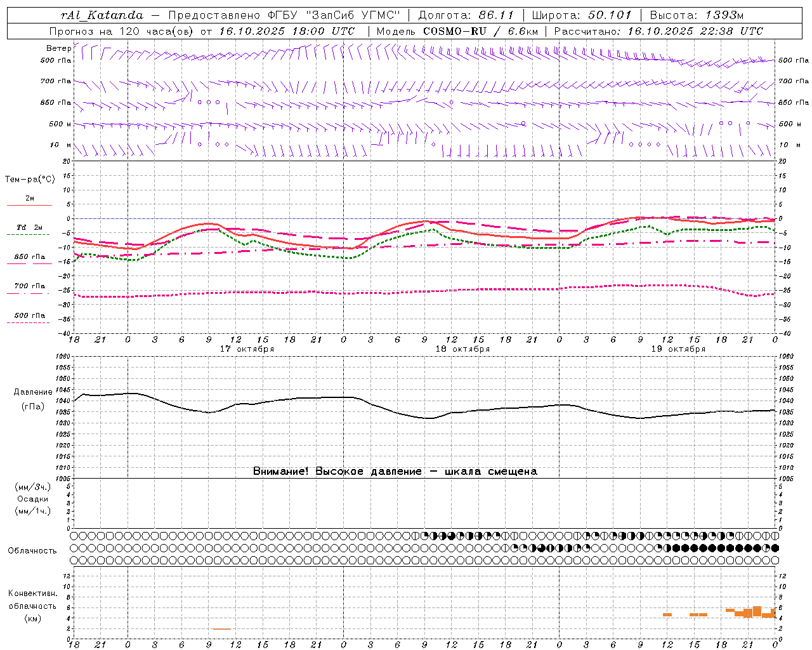Click the Ветер panel label

(58, 48)
